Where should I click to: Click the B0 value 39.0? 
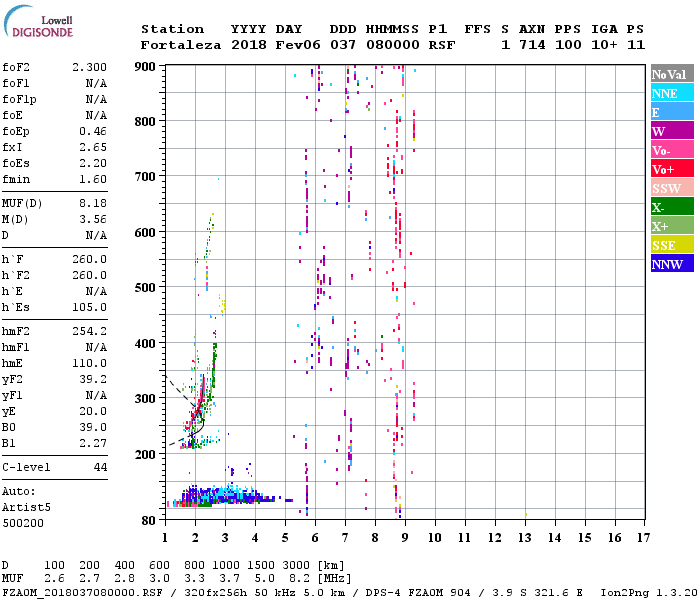point(93,428)
